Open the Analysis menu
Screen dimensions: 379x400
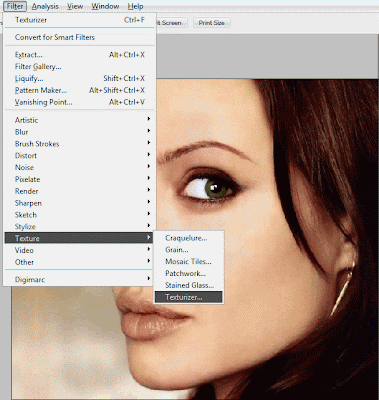click(x=45, y=6)
